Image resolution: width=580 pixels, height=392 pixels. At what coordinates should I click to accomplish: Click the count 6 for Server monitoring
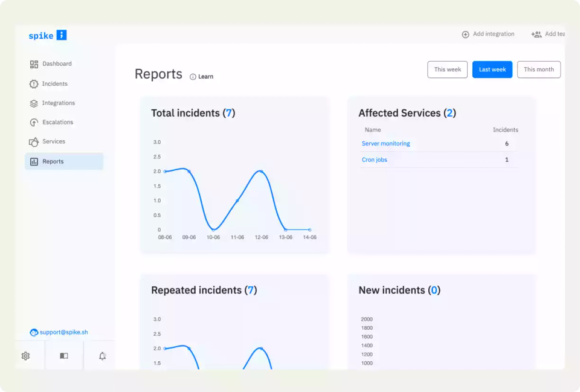pyautogui.click(x=507, y=144)
